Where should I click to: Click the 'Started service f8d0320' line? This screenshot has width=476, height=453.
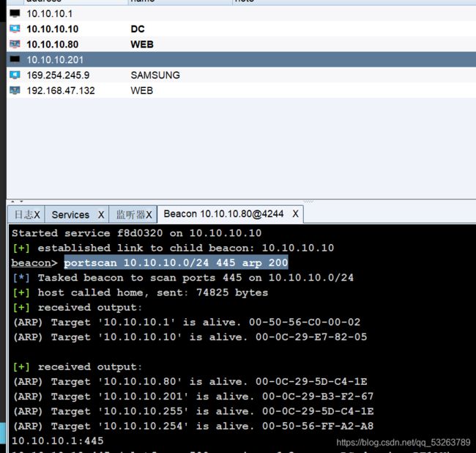point(137,233)
